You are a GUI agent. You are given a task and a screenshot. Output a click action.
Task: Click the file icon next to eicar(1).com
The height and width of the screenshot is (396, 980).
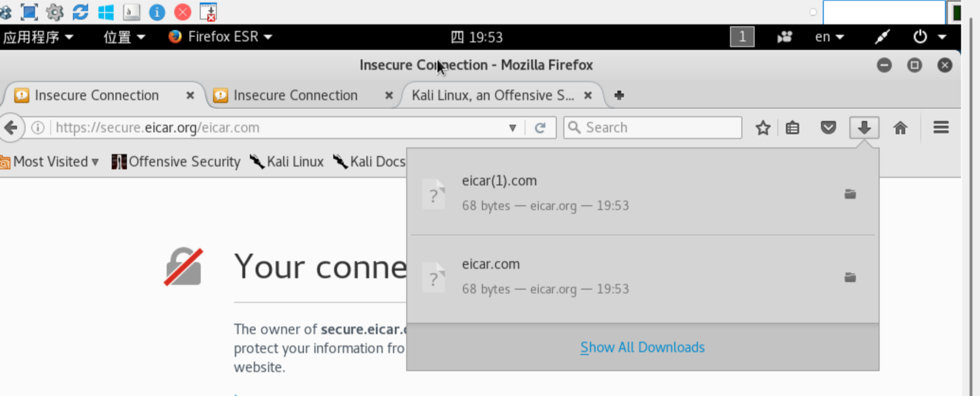pos(434,194)
